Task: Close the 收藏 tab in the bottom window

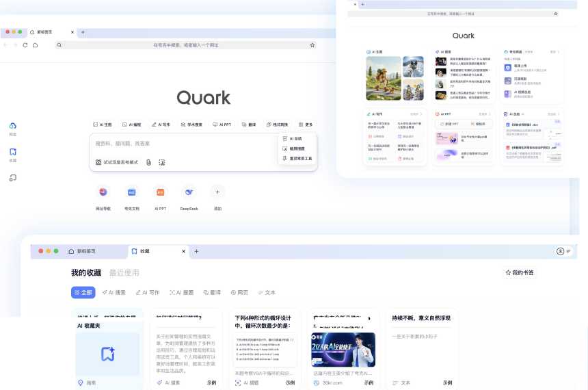Action: click(183, 251)
